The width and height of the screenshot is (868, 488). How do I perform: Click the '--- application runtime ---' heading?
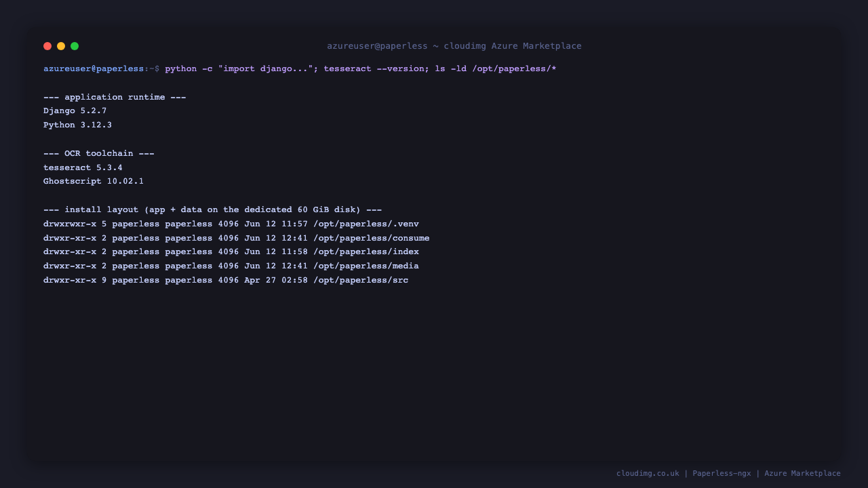tap(115, 97)
